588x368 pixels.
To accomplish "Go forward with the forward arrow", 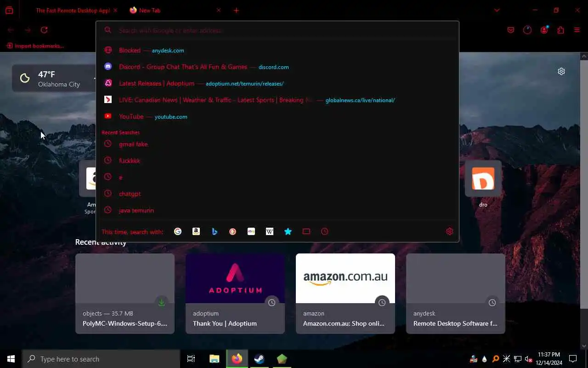I will point(28,30).
